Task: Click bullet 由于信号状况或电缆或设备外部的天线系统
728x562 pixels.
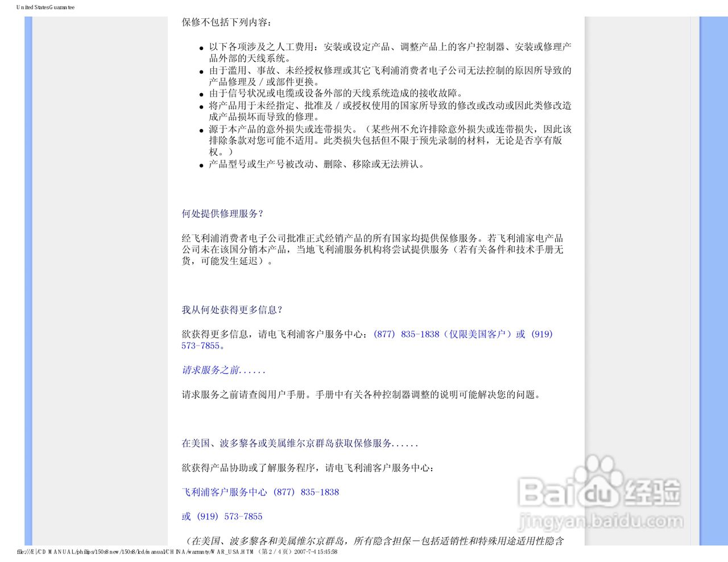Action: pos(337,93)
